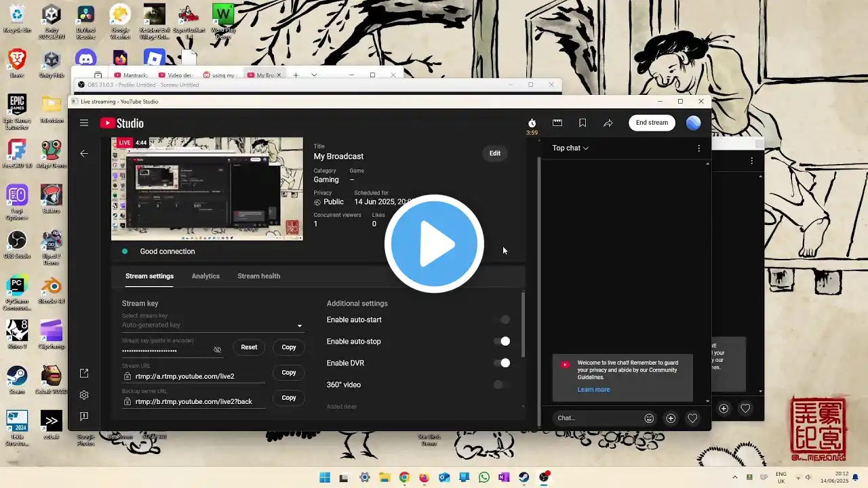This screenshot has height=488, width=868.
Task: Open Clipchamp desktop shortcut
Action: click(x=52, y=334)
